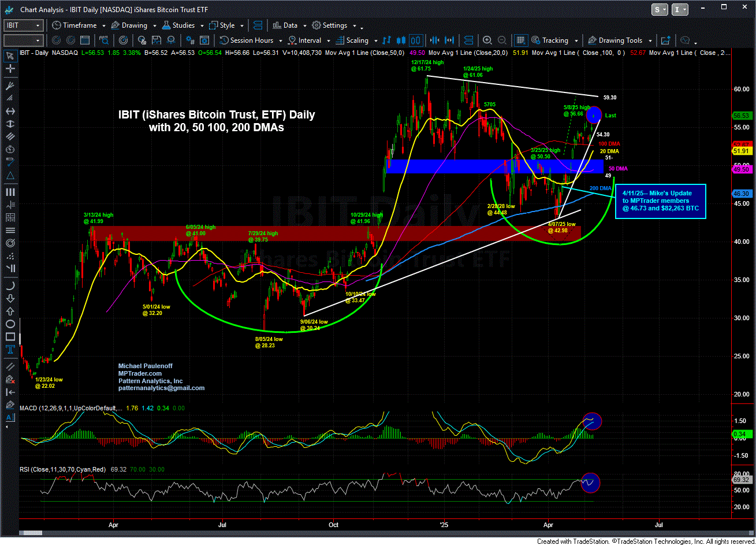
Task: Click the zoom in magnifier icon
Action: click(487, 40)
